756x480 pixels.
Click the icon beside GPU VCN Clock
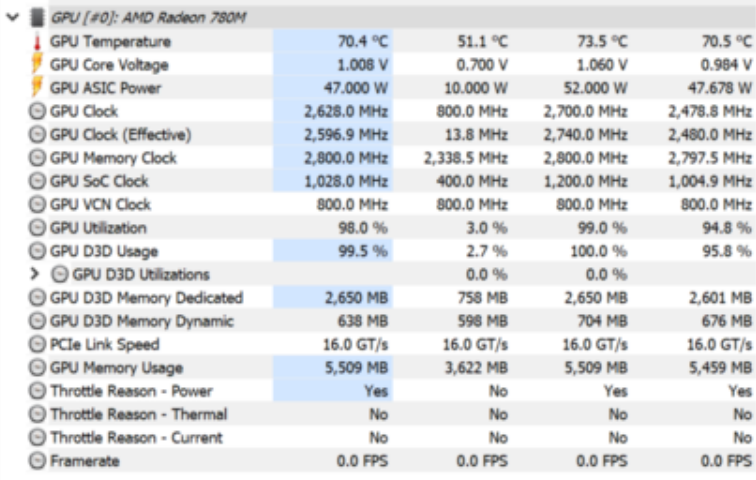click(x=37, y=204)
